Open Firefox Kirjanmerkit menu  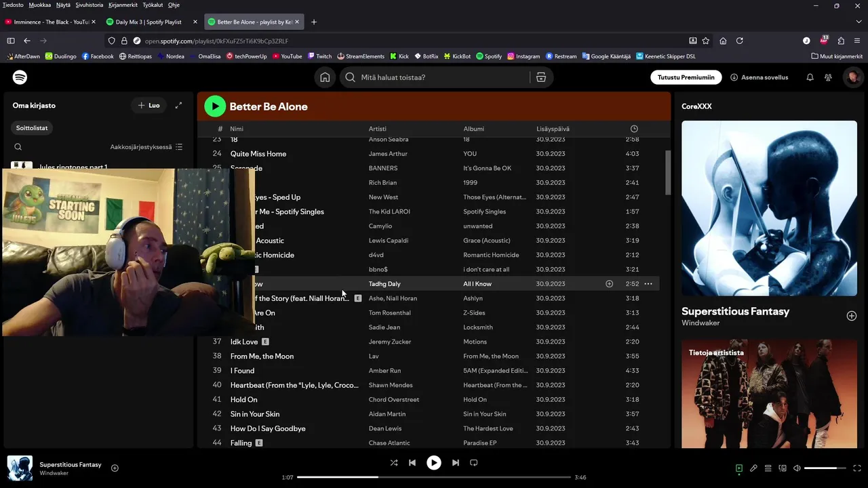(123, 5)
